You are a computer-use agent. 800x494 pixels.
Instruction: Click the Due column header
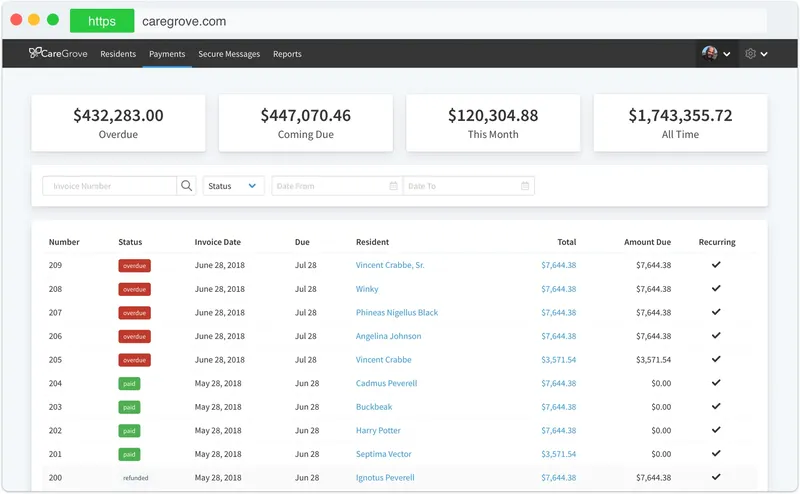pyautogui.click(x=302, y=242)
